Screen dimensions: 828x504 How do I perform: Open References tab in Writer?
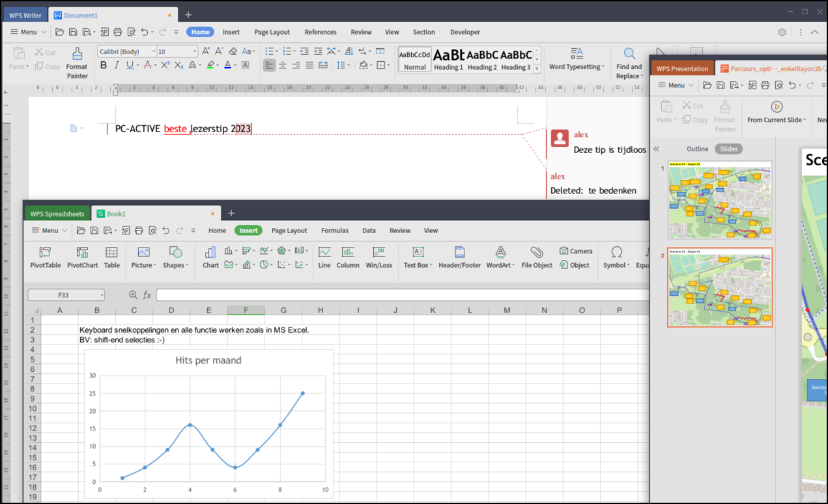coord(321,32)
